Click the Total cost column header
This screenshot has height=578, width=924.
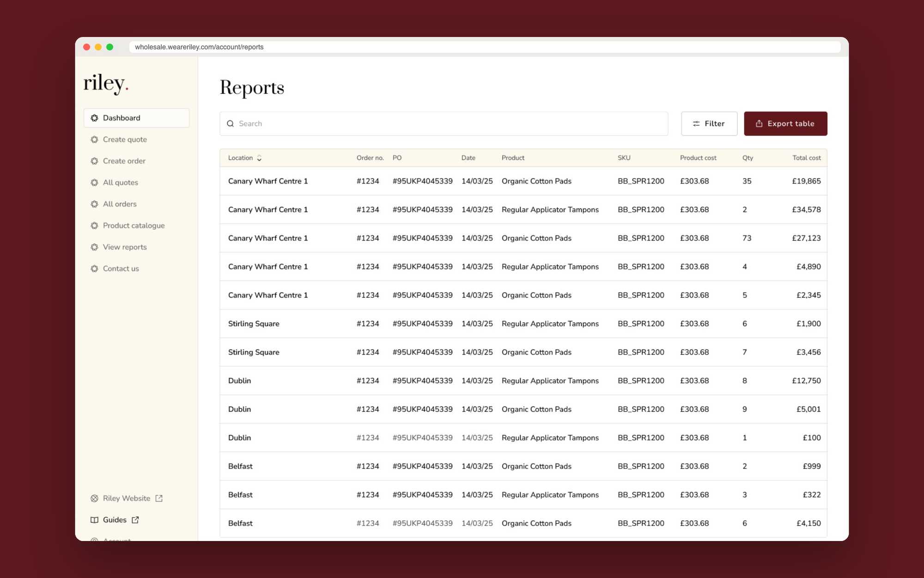pyautogui.click(x=807, y=158)
